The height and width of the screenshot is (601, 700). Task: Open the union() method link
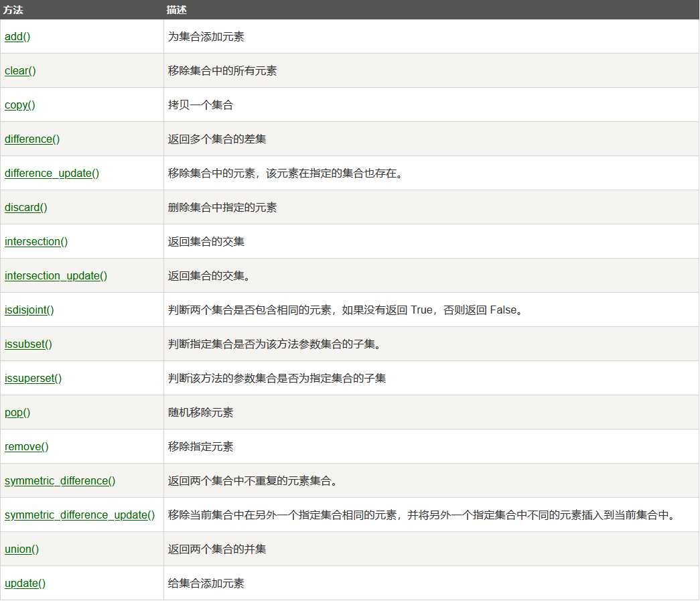coord(21,549)
